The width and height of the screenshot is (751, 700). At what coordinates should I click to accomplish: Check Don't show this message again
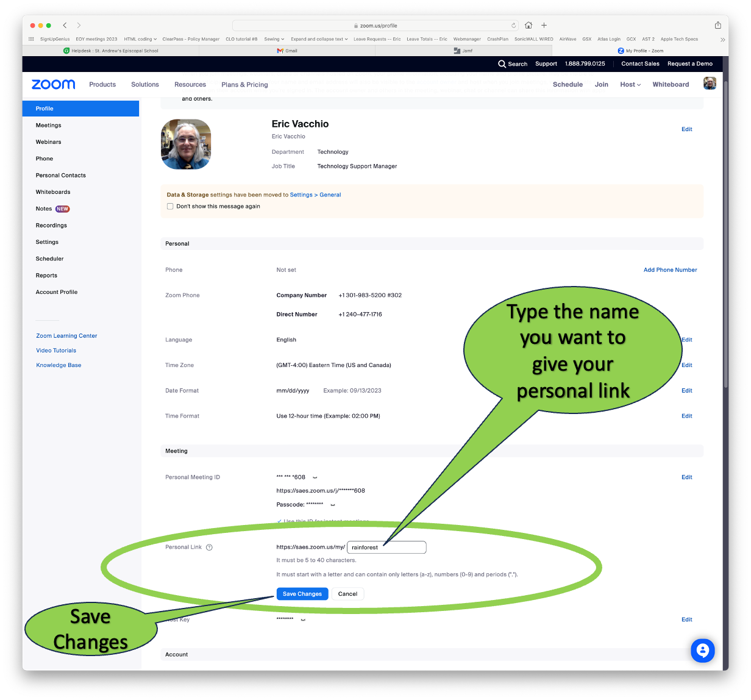tap(170, 207)
